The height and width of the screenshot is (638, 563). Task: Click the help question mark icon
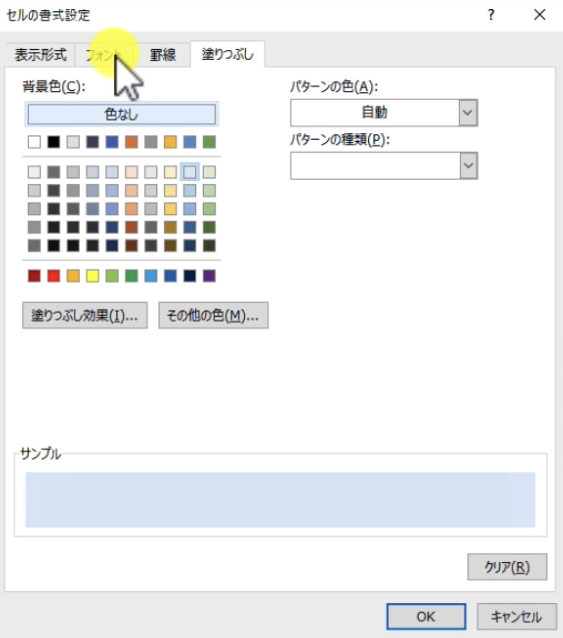tap(491, 15)
